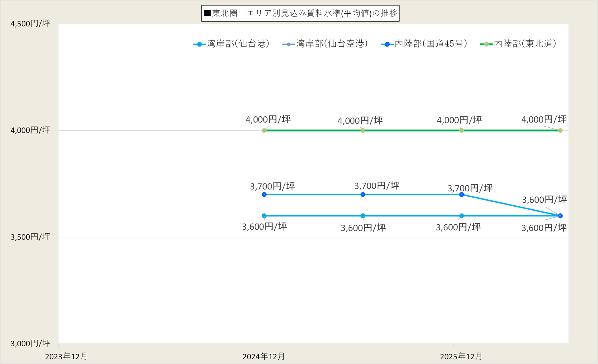Click the 湾岸部(仙台港) legend entry
Viewport: 598px width, 364px height.
[231, 44]
